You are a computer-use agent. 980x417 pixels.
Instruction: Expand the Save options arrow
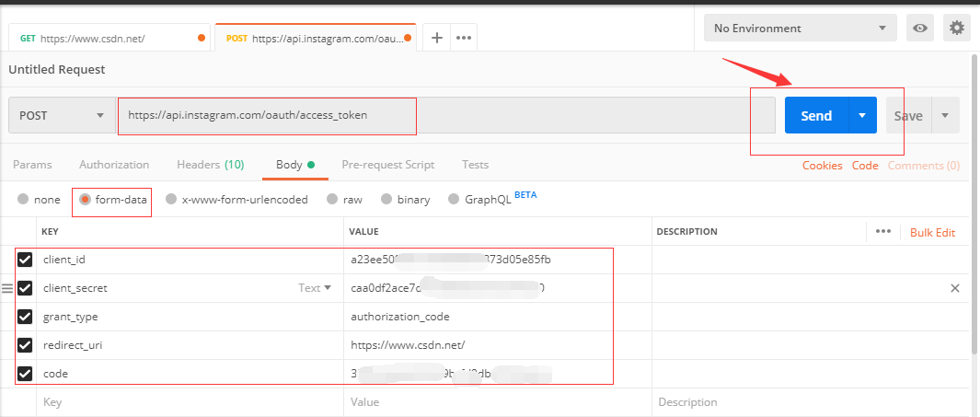tap(945, 116)
